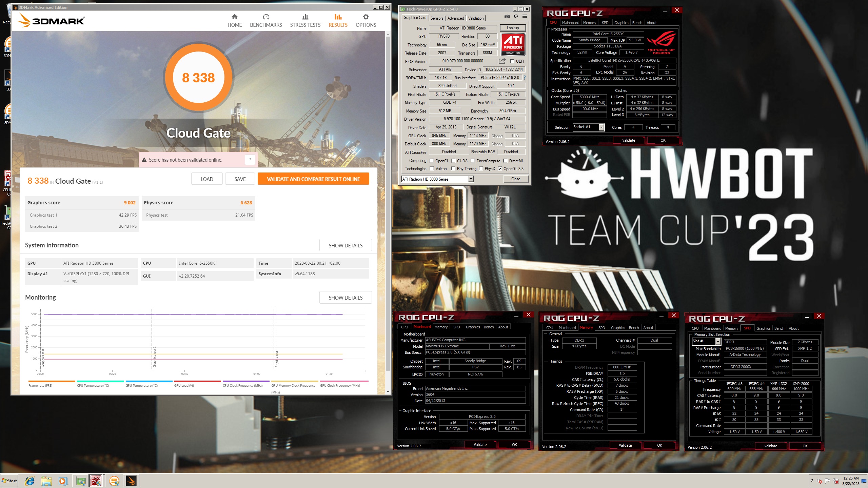Toggle the Vulkan checkbox in GPU-Z
The width and height of the screenshot is (868, 488).
[432, 169]
